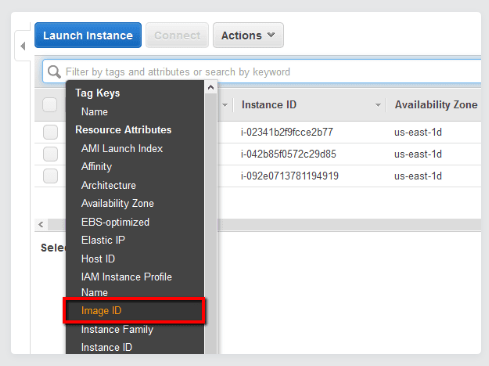Click the instance ID i-092e0713781194919
This screenshot has width=489, height=366.
pyautogui.click(x=290, y=176)
